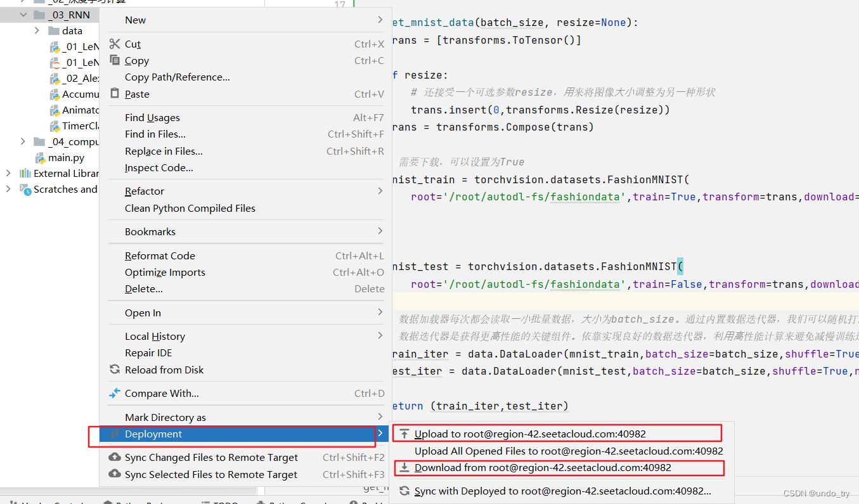Click the Paste clipboard icon
The width and height of the screenshot is (859, 504).
click(x=115, y=94)
